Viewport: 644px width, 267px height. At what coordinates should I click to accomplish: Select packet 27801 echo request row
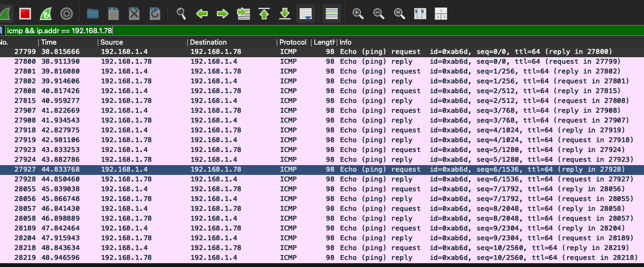[322, 71]
